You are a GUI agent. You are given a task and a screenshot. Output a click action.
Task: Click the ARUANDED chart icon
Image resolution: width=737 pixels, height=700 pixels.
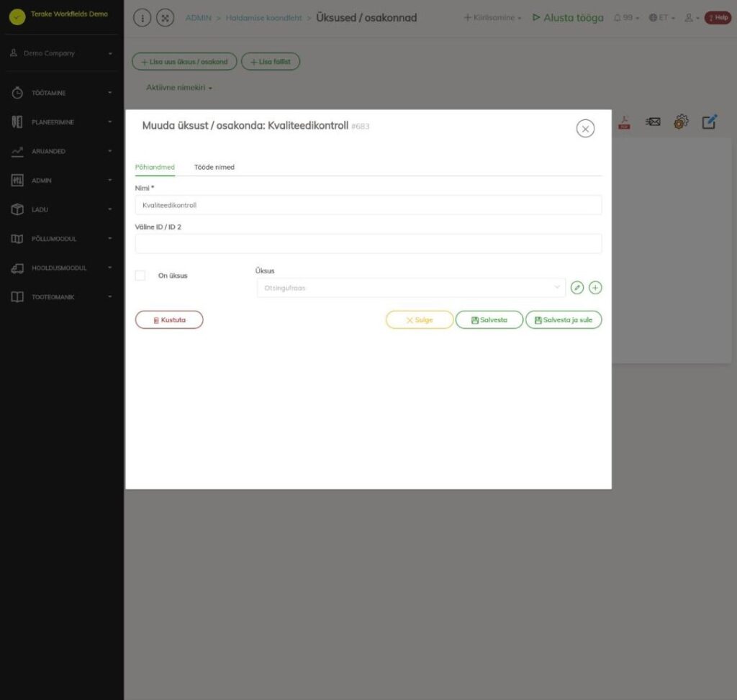(17, 151)
